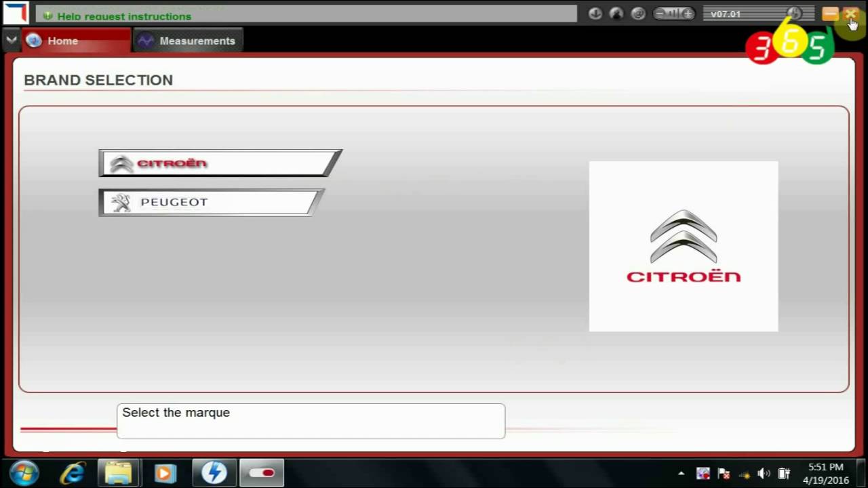Click the @ contact icon in title bar

coord(637,14)
